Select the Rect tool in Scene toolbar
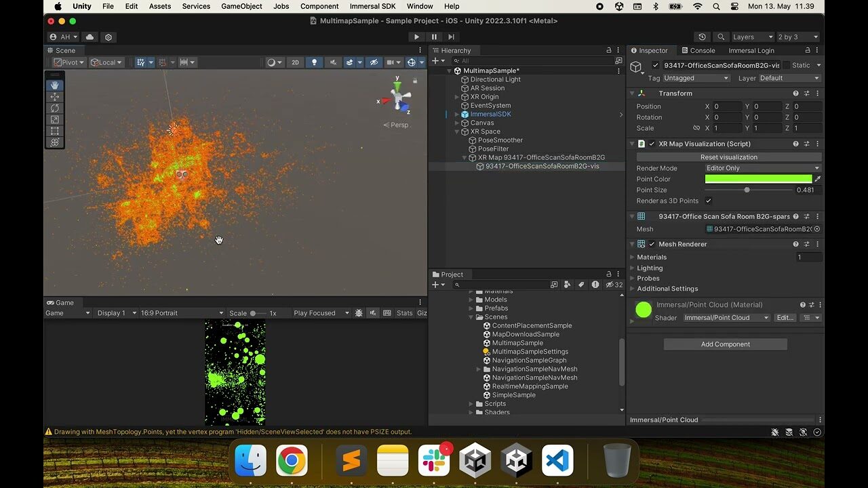Image resolution: width=868 pixels, height=488 pixels. point(55,131)
